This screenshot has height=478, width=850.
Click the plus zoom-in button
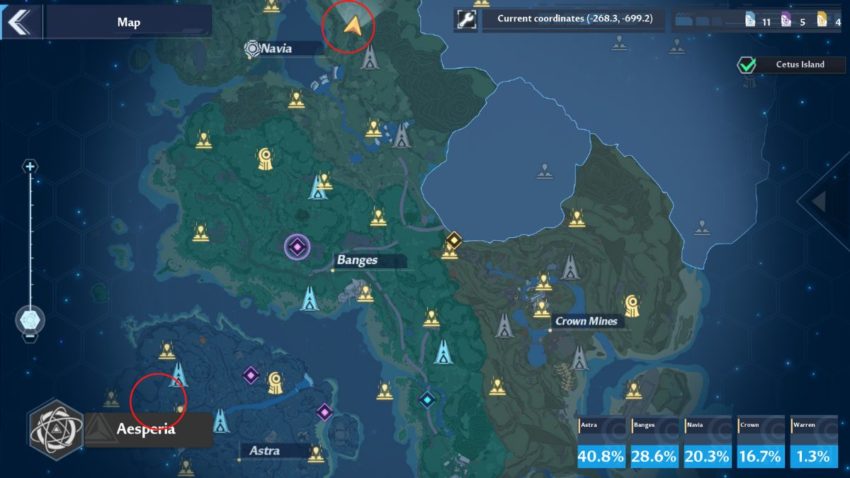30,166
